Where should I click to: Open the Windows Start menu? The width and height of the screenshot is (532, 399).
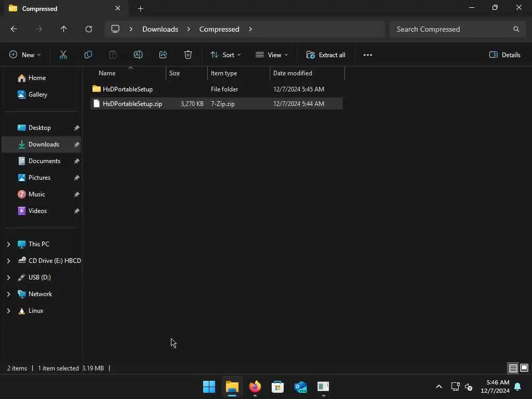209,387
